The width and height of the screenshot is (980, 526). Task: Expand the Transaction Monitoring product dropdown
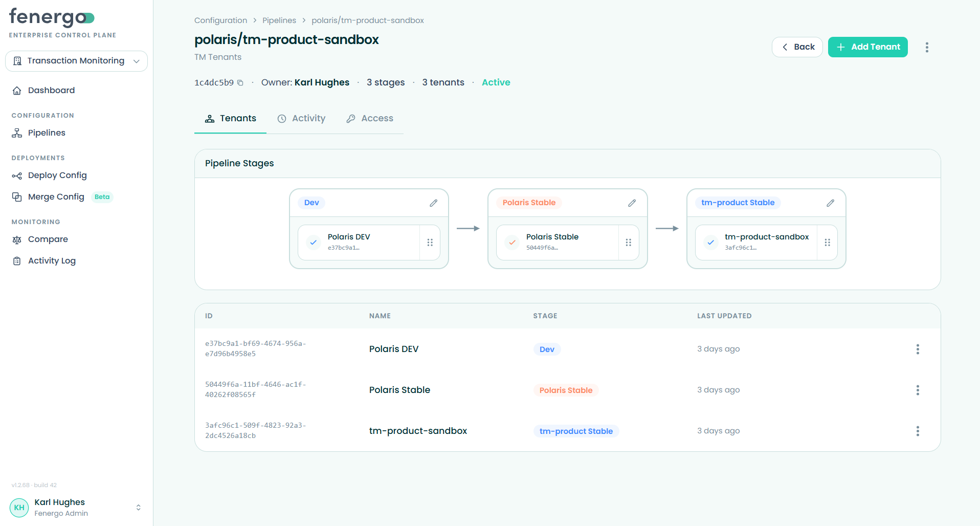point(76,61)
